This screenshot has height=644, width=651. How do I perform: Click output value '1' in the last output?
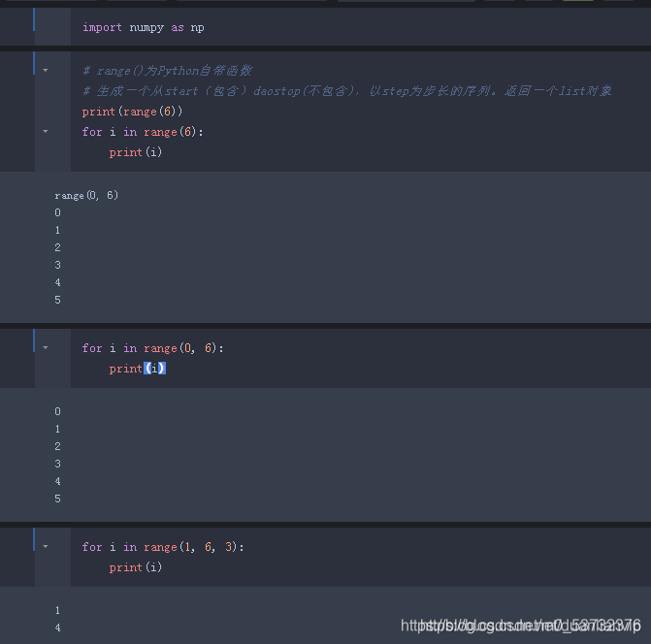57,610
